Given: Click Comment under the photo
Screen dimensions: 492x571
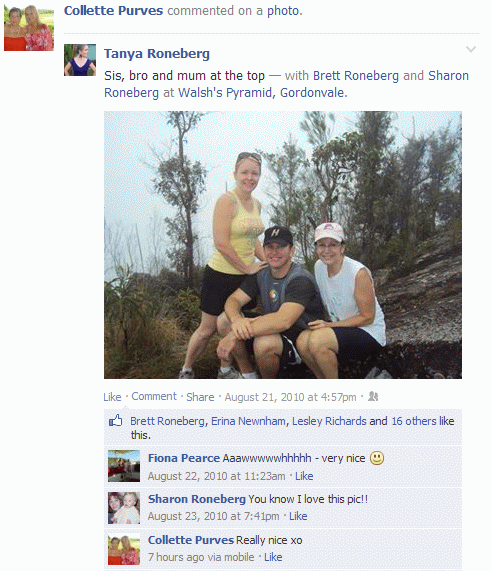Looking at the screenshot, I should pyautogui.click(x=154, y=396).
